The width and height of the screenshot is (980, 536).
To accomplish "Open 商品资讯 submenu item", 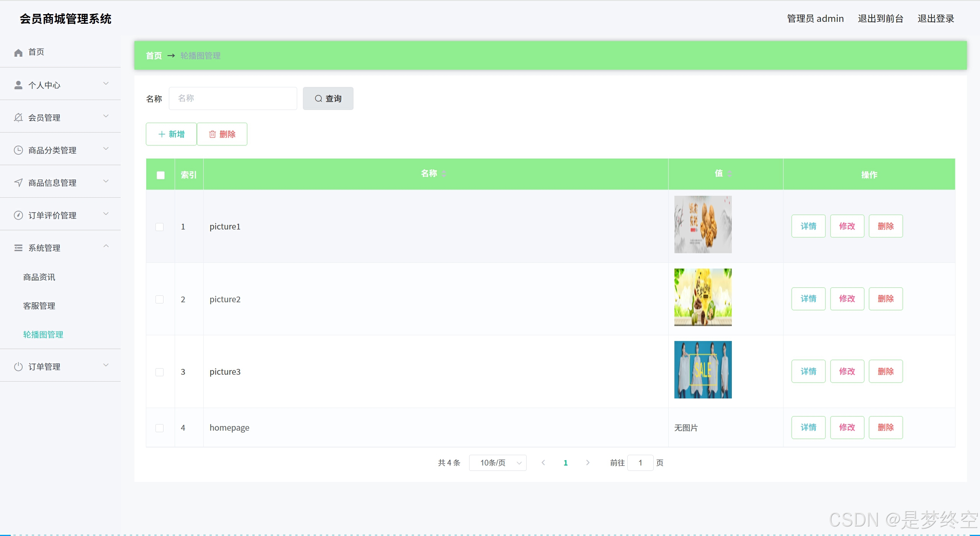I will (x=39, y=277).
